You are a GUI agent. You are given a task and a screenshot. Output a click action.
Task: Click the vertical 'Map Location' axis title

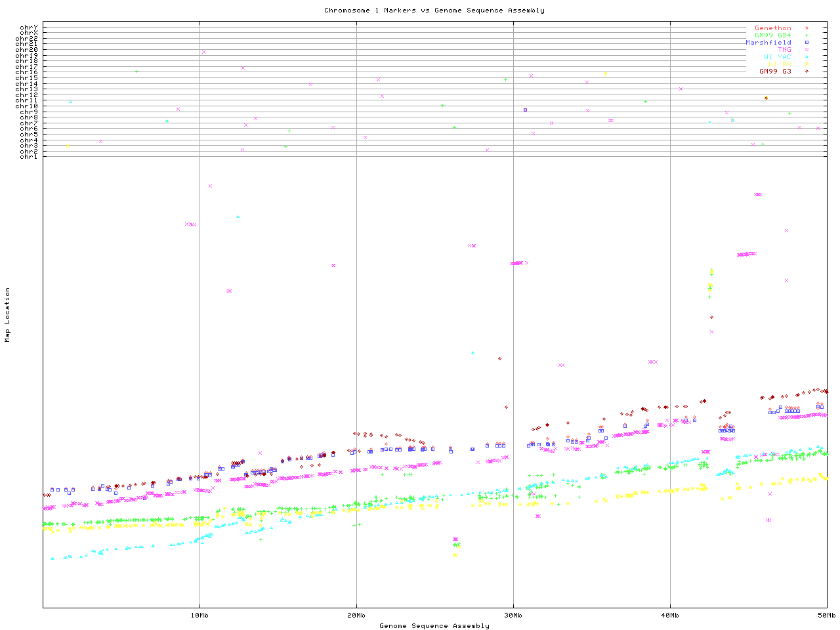coord(8,315)
